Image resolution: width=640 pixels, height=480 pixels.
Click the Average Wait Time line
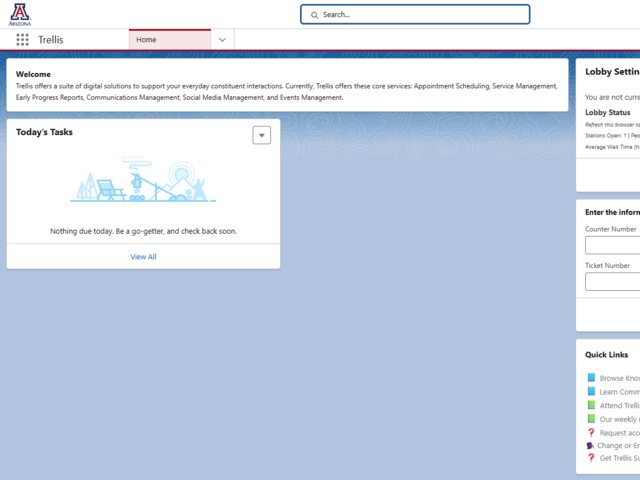tap(612, 147)
